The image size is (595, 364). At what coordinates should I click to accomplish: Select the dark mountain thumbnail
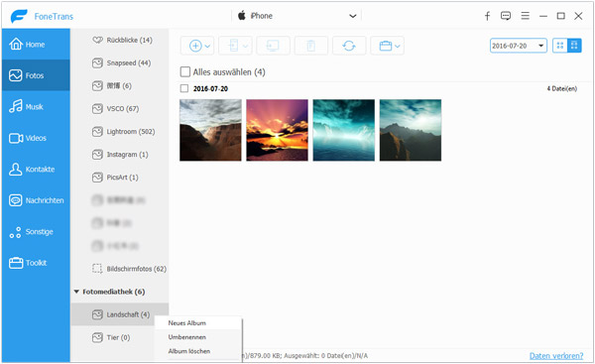coord(411,130)
